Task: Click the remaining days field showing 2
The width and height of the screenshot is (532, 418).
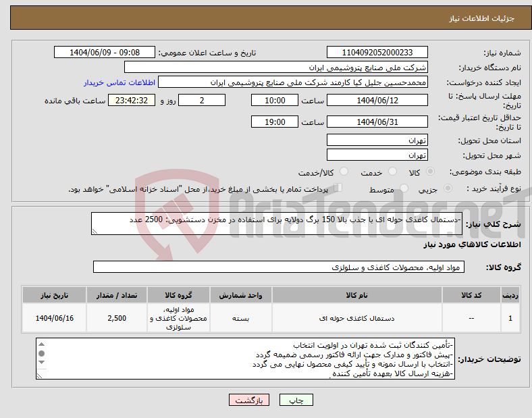Action: tap(202, 100)
